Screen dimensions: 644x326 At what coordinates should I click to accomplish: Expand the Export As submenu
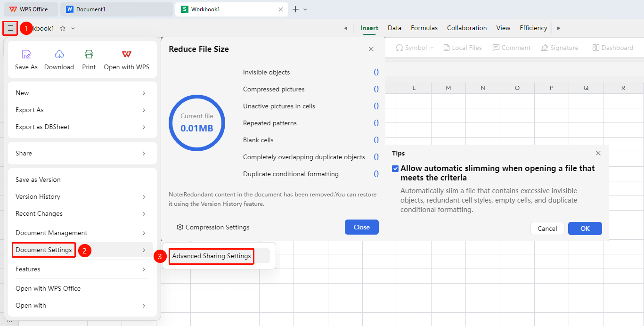point(82,110)
